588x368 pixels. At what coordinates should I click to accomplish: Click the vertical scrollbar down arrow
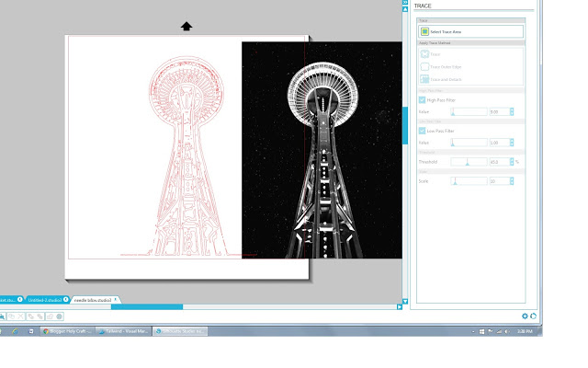(405, 301)
